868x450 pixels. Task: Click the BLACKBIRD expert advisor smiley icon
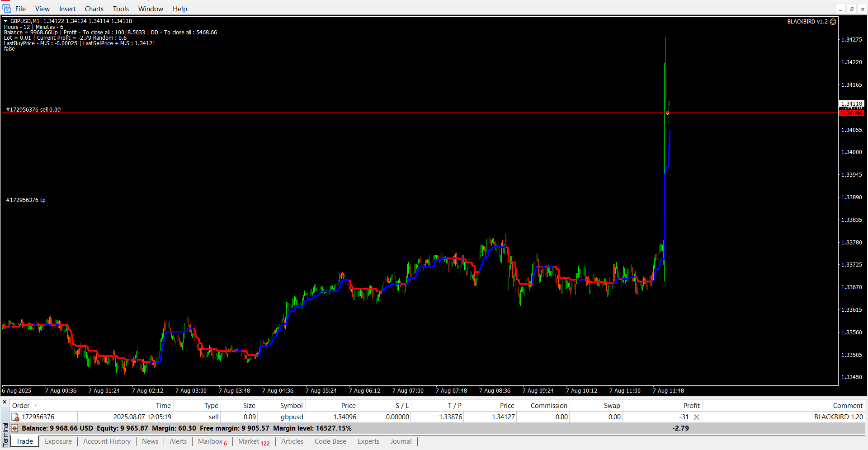pos(833,22)
